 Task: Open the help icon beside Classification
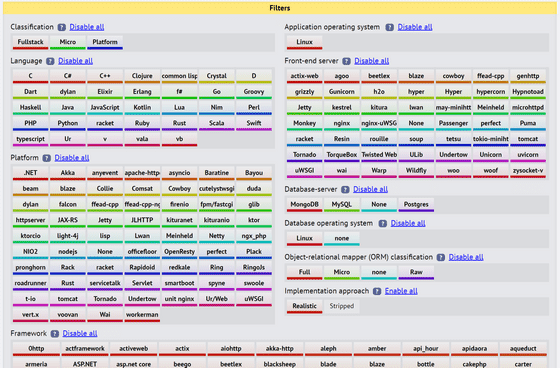62,27
